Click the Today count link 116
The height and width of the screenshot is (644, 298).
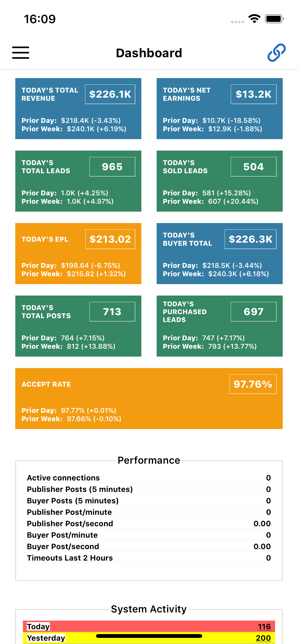point(264,626)
